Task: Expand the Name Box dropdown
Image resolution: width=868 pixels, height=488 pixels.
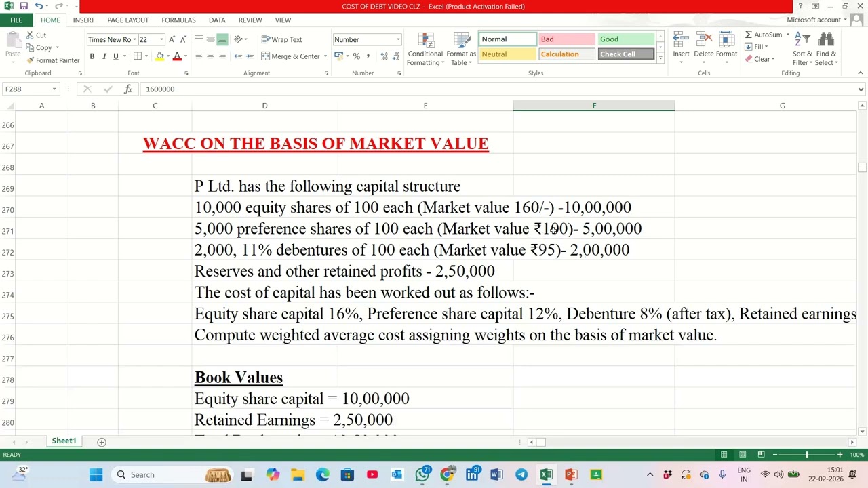Action: coord(54,89)
